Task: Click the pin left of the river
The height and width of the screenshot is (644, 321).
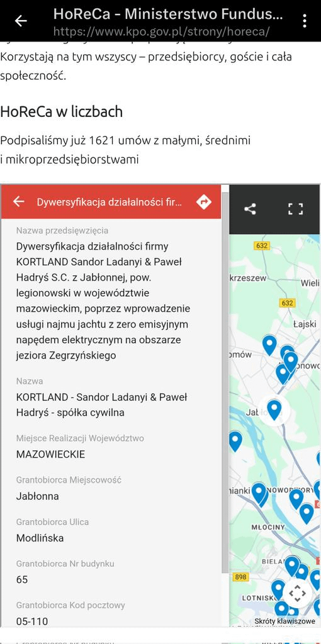Action: tap(235, 441)
